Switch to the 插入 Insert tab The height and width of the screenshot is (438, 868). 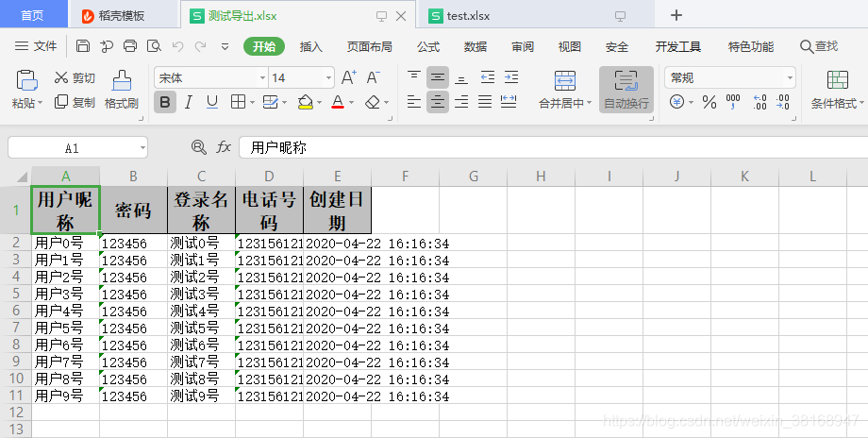[310, 46]
